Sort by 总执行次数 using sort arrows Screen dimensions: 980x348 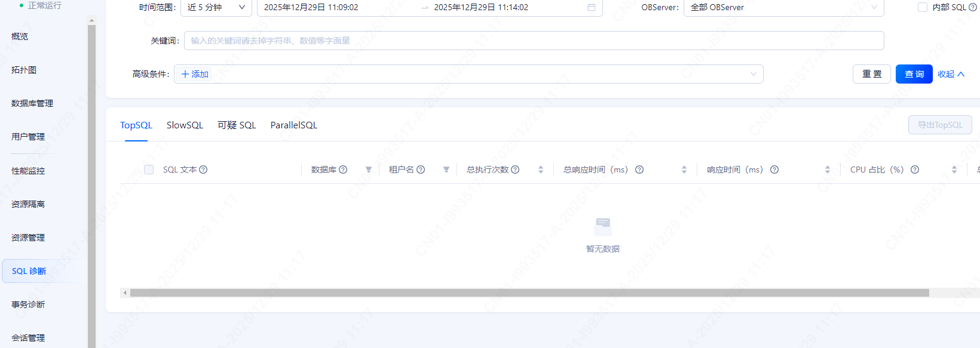541,170
